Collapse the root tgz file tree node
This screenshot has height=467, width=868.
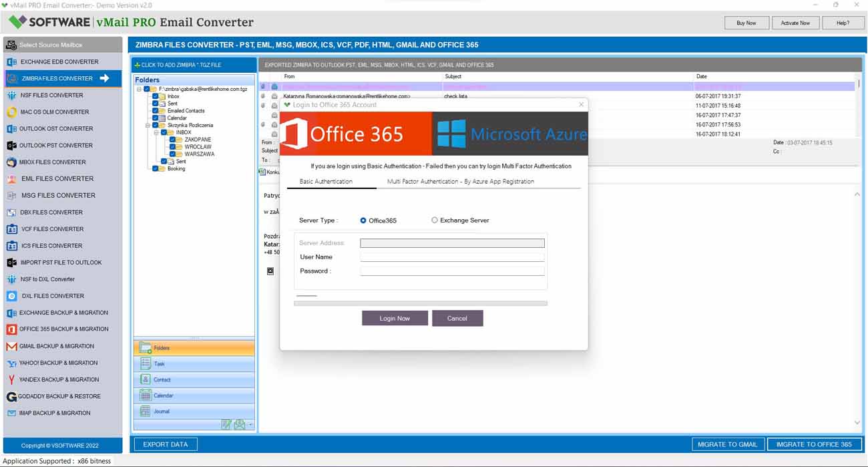(139, 89)
